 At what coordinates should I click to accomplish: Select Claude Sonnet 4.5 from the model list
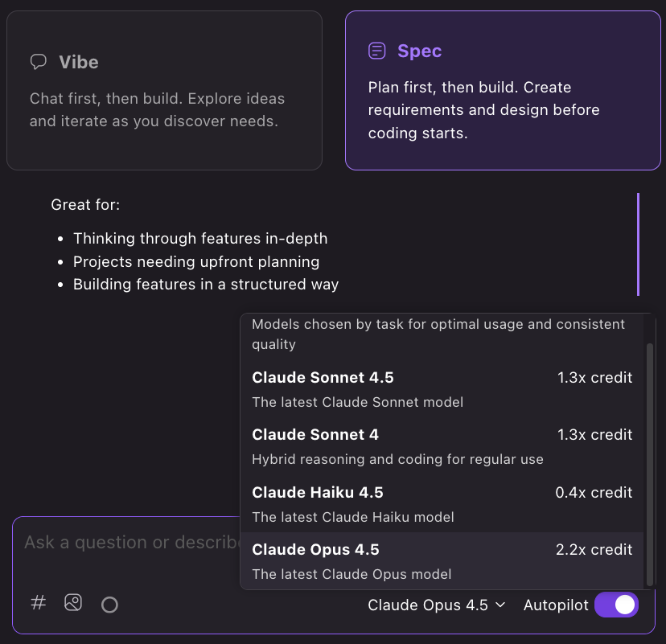point(442,389)
